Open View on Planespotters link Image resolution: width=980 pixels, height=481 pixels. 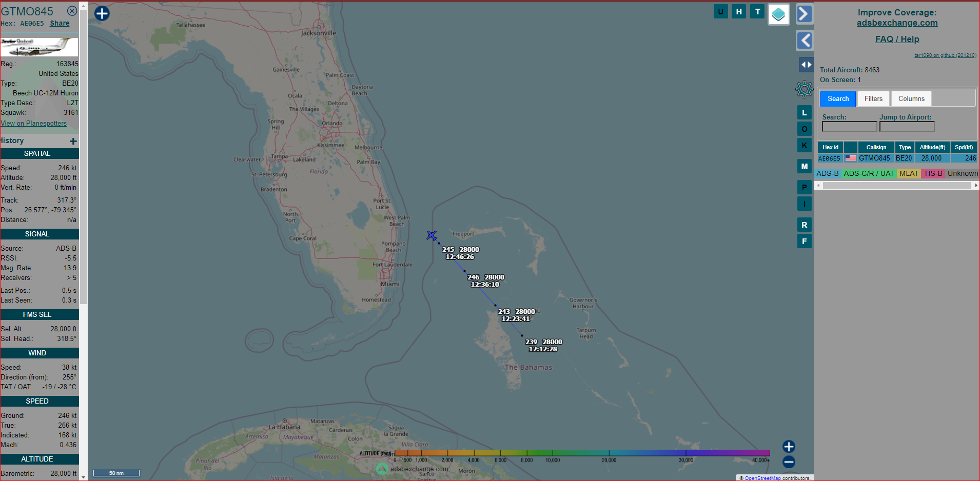coord(34,123)
